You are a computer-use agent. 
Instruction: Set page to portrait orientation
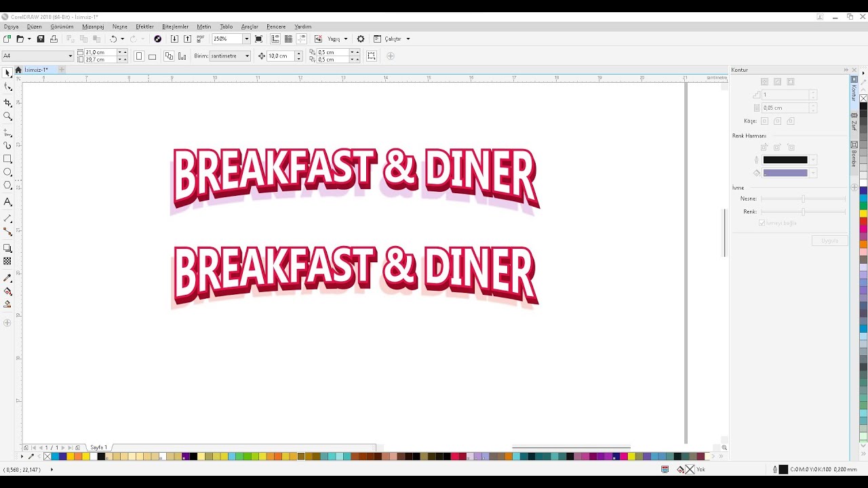139,56
